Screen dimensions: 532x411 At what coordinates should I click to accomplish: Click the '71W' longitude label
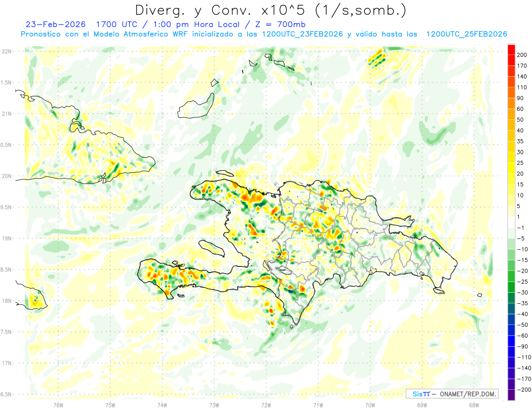(318, 405)
